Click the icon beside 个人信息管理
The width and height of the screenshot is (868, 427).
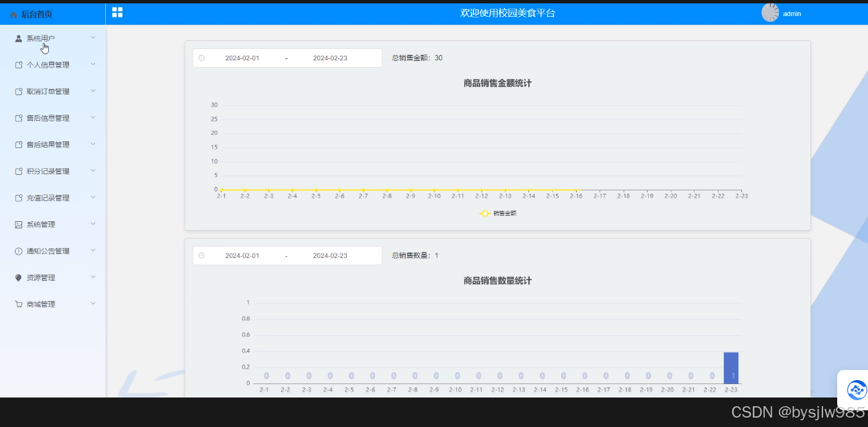(x=19, y=65)
